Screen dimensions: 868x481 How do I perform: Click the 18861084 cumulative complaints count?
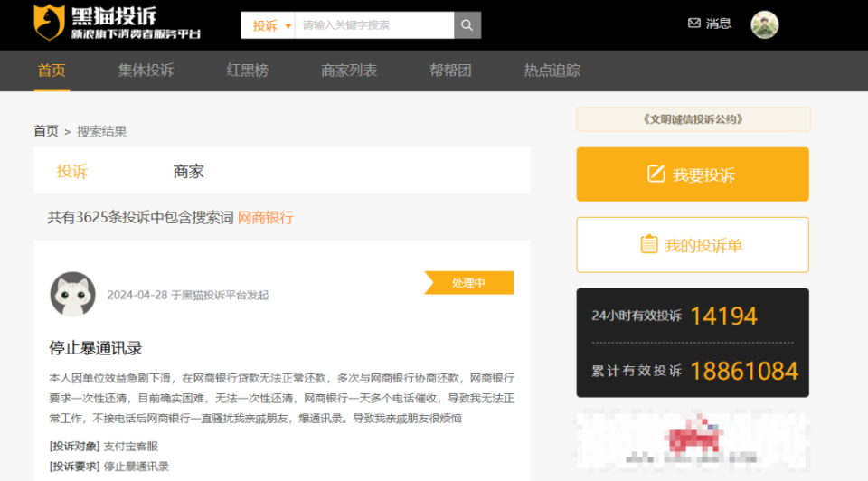pyautogui.click(x=744, y=371)
